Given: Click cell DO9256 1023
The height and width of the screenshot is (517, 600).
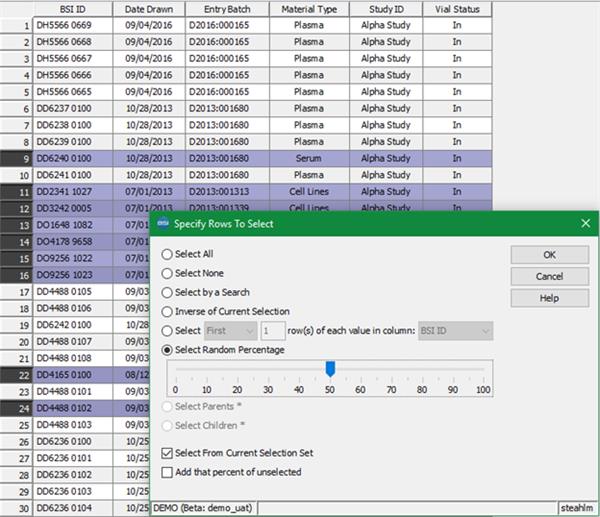Looking at the screenshot, I should (x=73, y=275).
